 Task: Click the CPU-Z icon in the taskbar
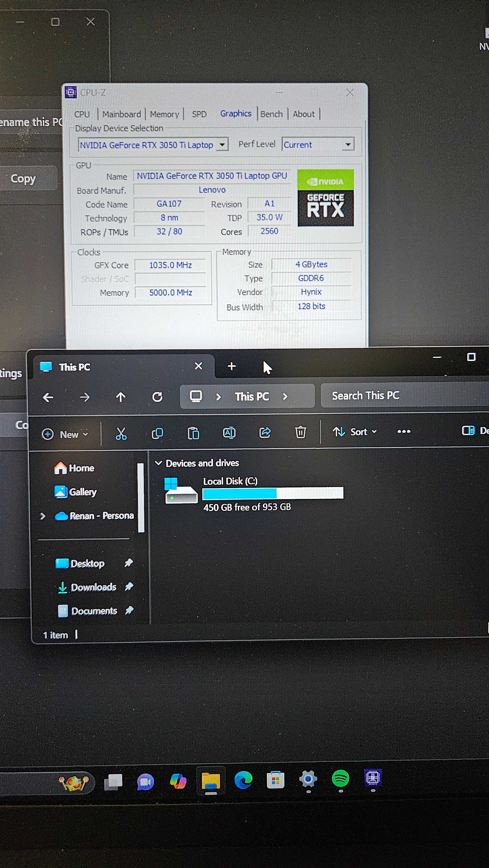click(x=373, y=778)
